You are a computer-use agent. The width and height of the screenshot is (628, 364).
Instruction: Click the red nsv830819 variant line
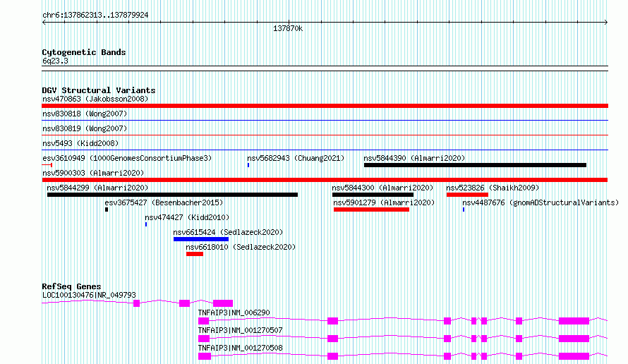click(325, 135)
